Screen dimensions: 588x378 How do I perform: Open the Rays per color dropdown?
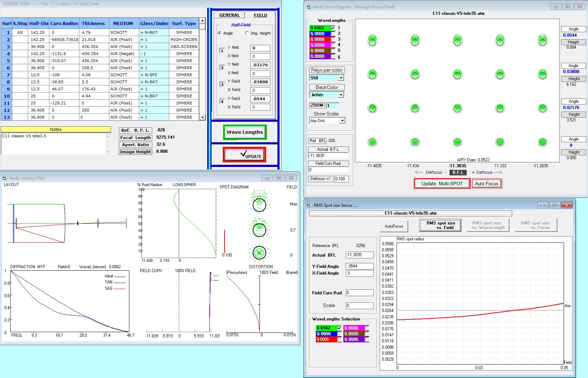(x=341, y=78)
